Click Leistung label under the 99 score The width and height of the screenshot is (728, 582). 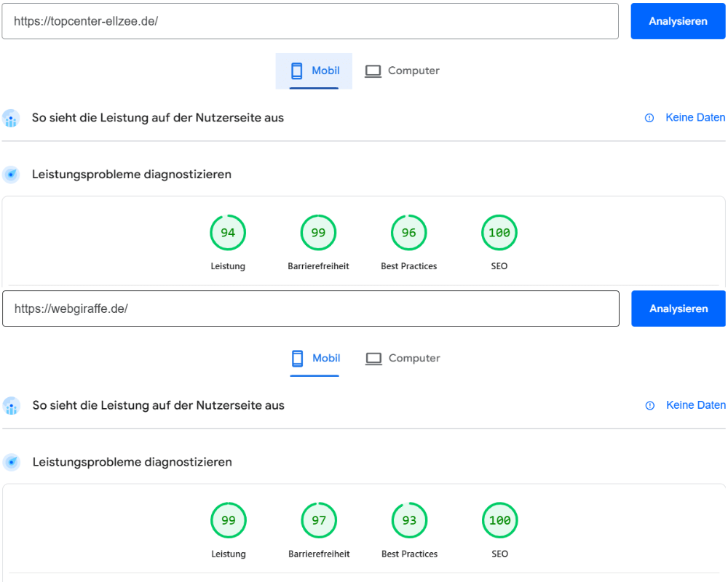click(229, 554)
